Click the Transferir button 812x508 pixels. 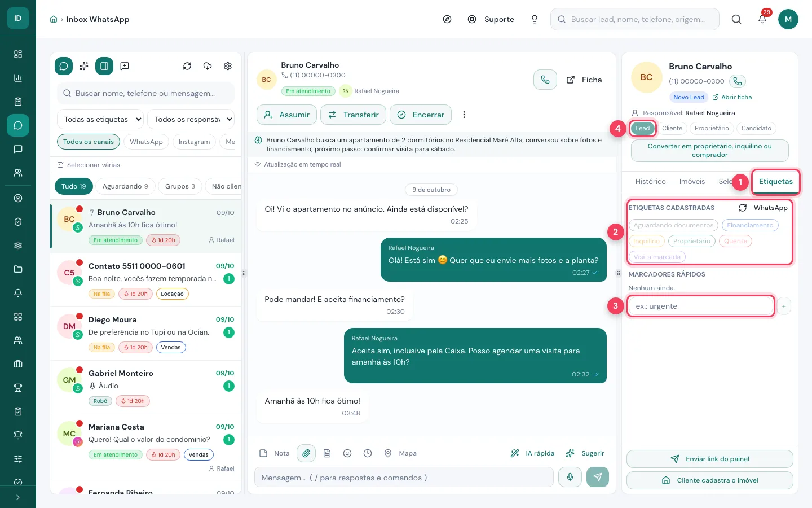click(353, 115)
